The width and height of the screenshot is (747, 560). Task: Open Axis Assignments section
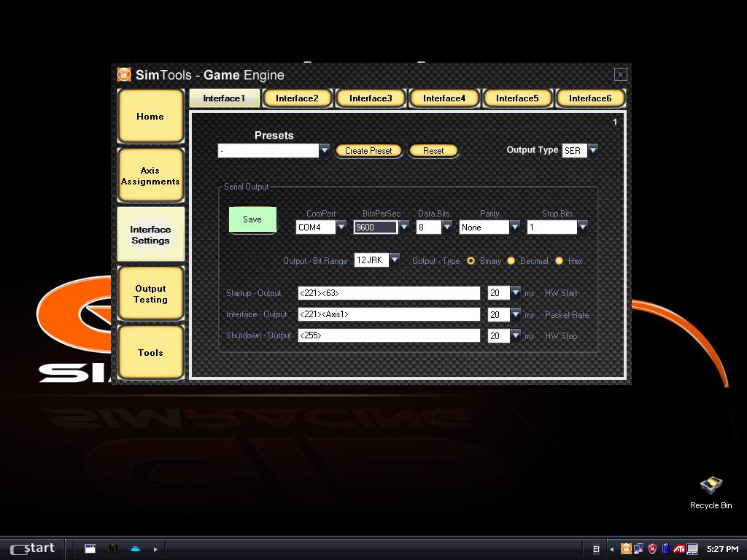coord(150,175)
